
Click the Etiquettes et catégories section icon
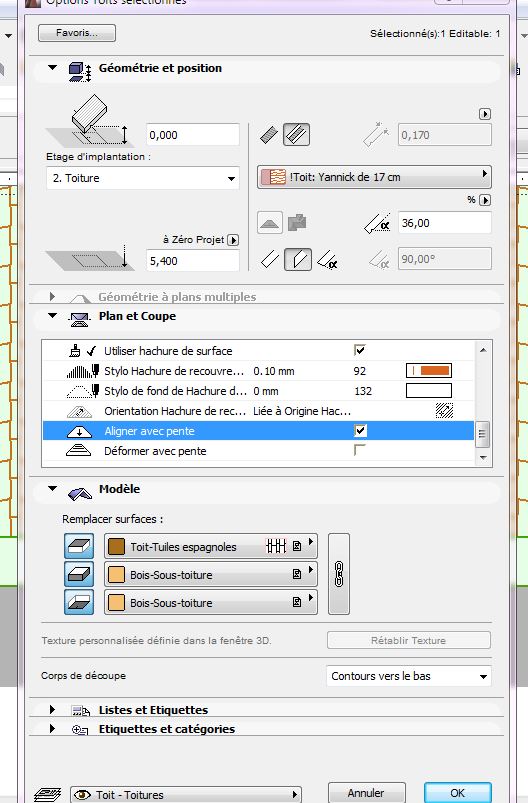[x=80, y=730]
